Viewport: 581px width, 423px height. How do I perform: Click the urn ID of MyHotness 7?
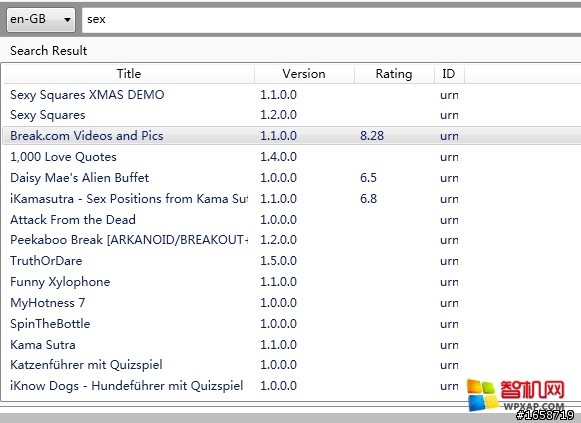[x=449, y=303]
